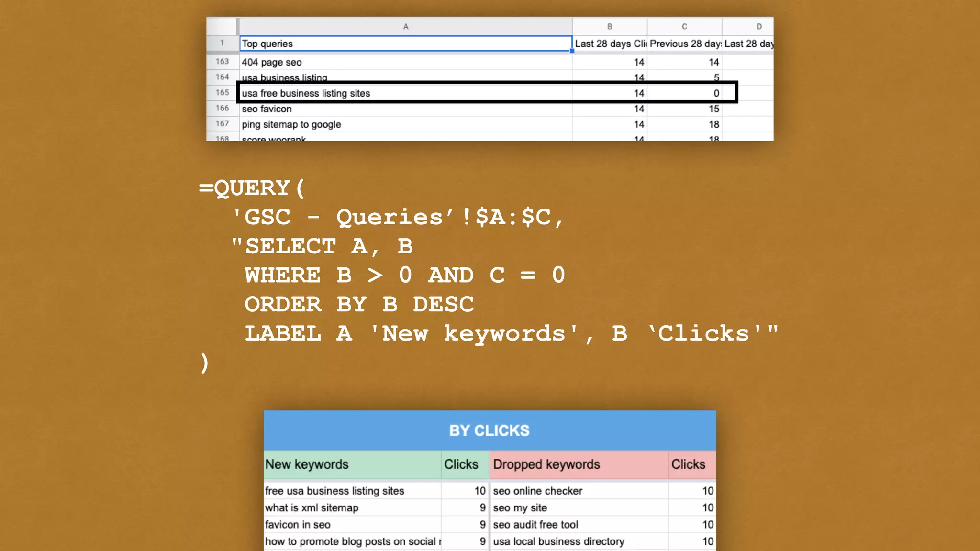Click Clicks header beside Dropped keywords
Screen dimensions: 980x551
692,464
